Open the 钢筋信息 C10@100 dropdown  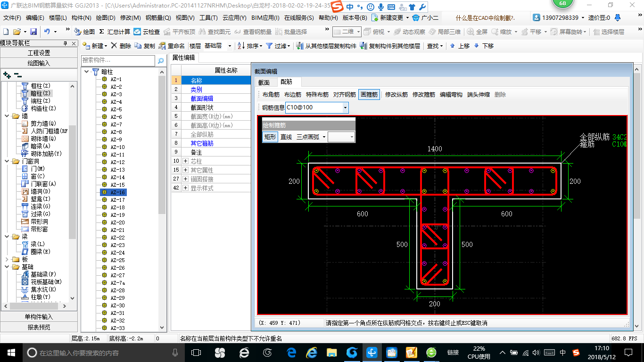[345, 107]
